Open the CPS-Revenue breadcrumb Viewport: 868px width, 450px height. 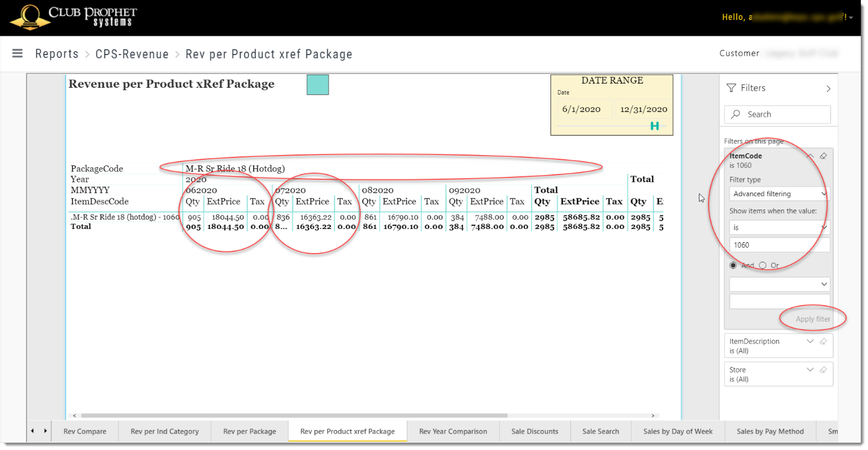pos(132,54)
